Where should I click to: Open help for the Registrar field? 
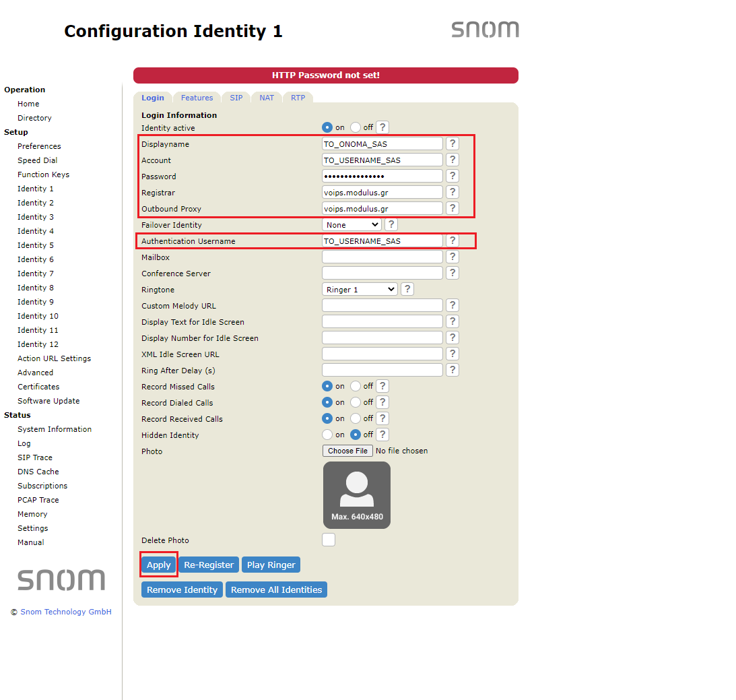point(453,192)
